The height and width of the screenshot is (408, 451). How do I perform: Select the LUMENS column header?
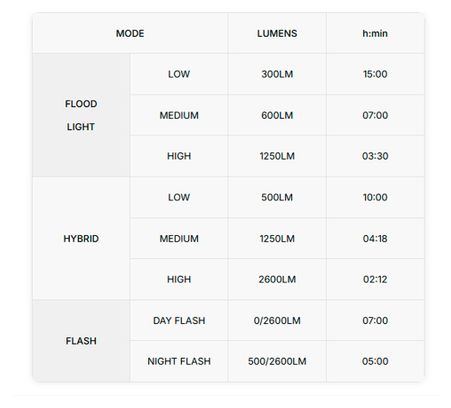277,33
